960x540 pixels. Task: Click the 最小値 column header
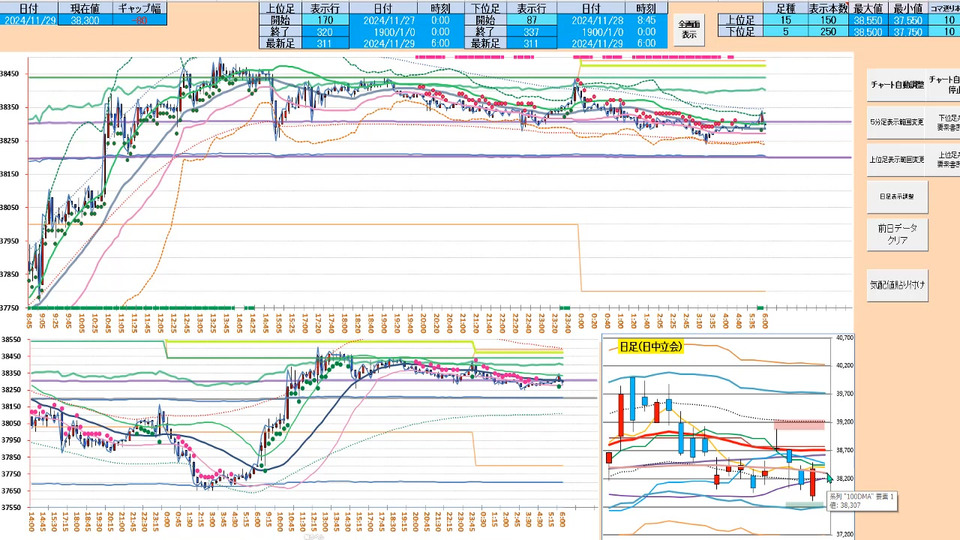[907, 9]
